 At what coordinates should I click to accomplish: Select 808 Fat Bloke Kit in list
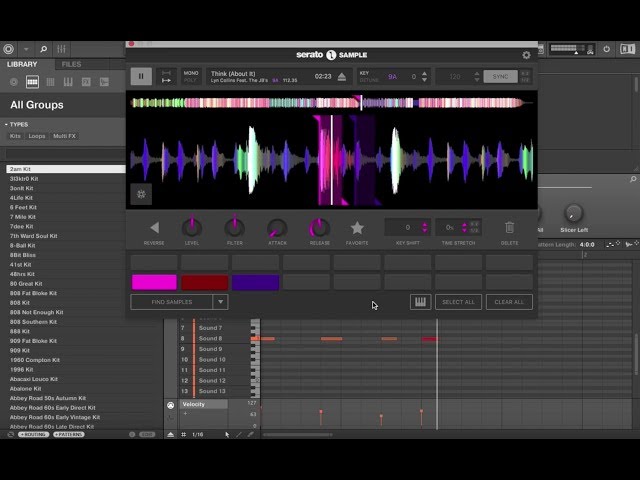(x=33, y=293)
